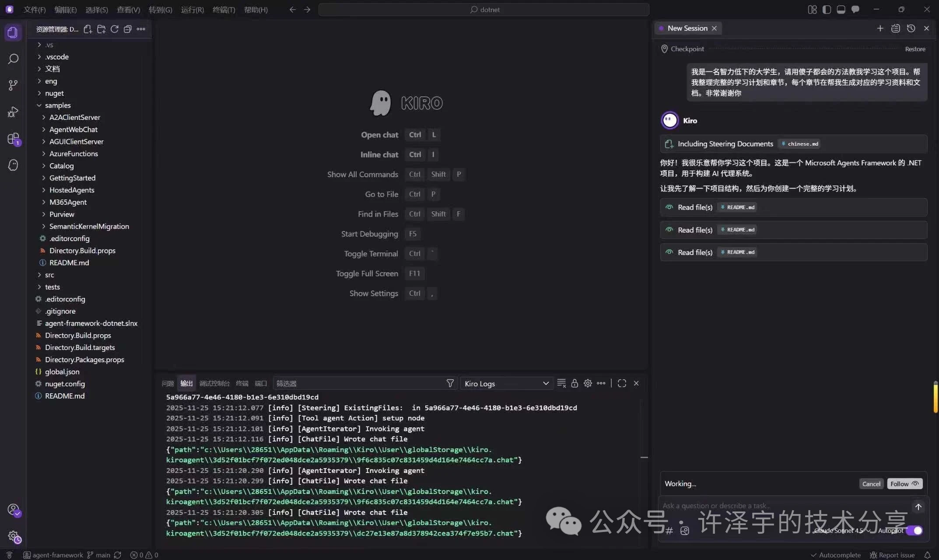Open the Extensions view
939x560 pixels.
click(13, 139)
